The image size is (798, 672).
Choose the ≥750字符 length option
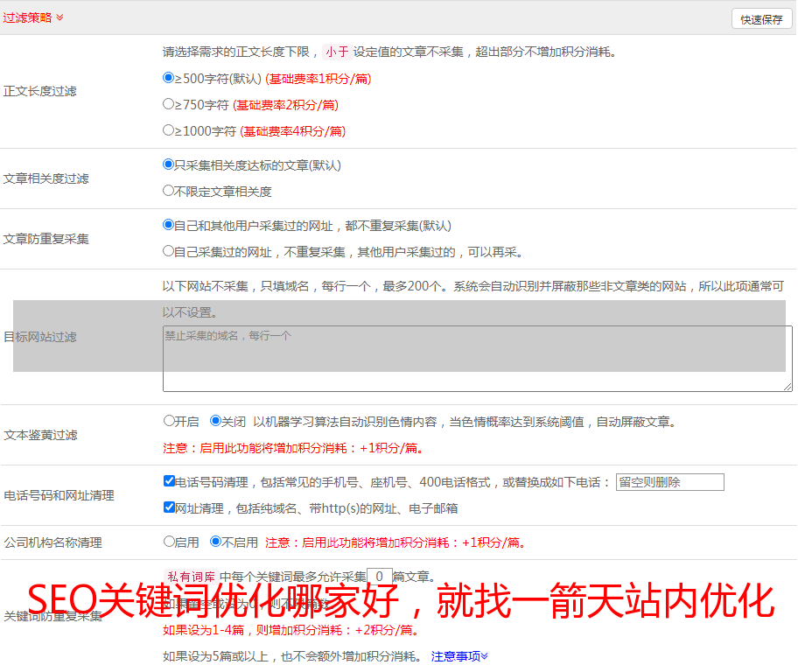pos(168,104)
